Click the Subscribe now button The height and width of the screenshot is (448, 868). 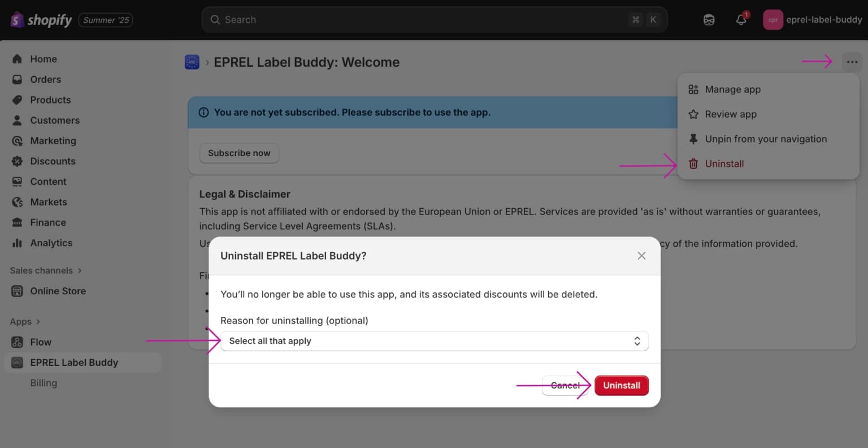239,153
